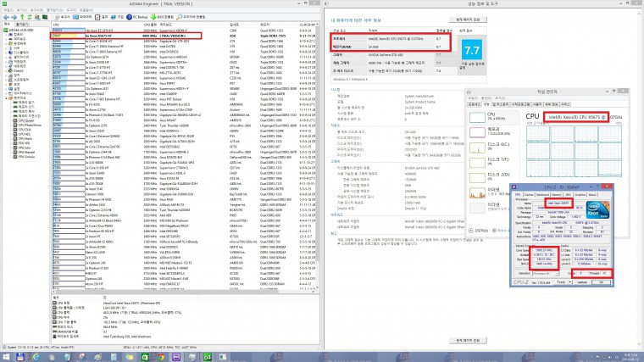Viewport: 644px width, 362px height.
Task: Open PC Backup from the AIDA64 toolbar
Action: point(136,17)
